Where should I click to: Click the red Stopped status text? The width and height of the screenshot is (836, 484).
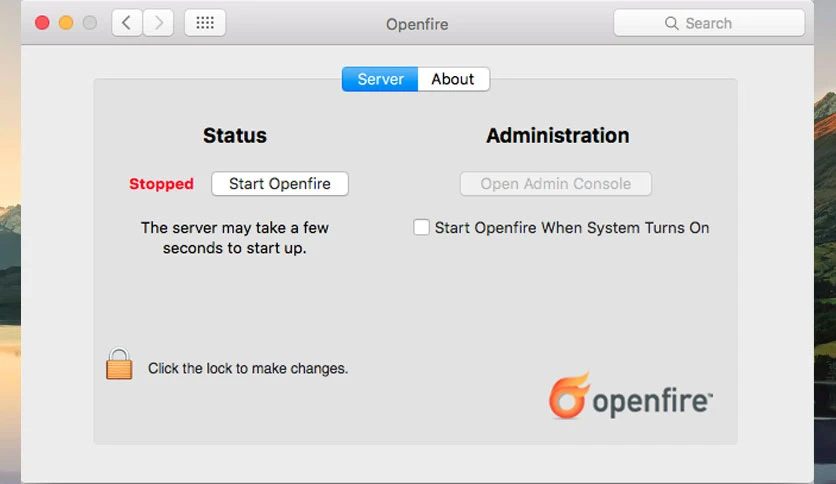(x=162, y=184)
